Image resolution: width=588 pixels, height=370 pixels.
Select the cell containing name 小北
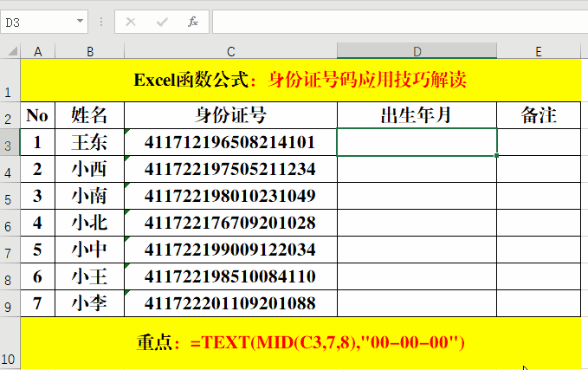89,223
